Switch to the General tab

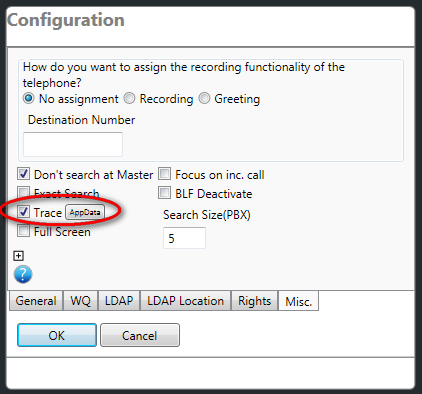(36, 301)
